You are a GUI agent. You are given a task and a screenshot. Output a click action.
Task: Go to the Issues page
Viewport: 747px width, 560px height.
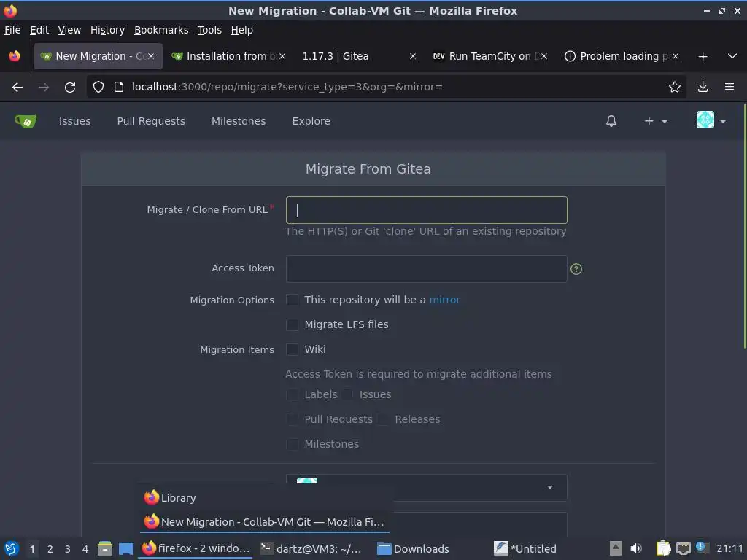point(75,121)
